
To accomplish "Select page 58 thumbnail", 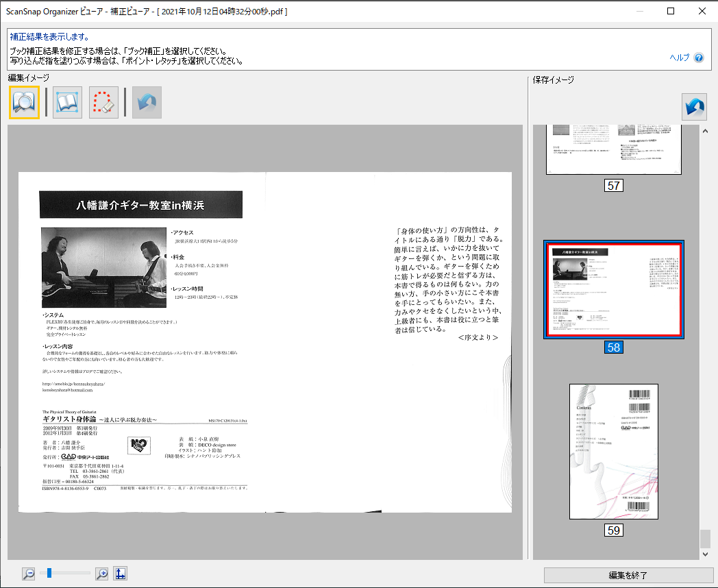I will point(614,289).
